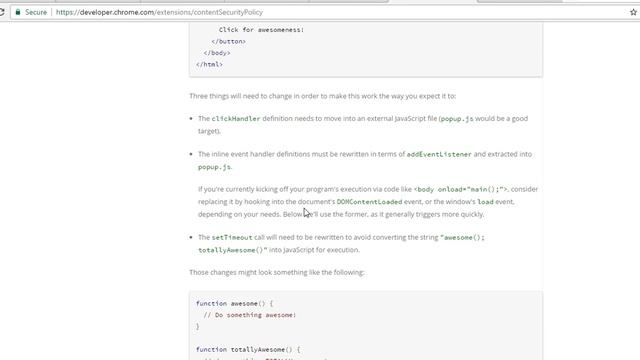Click 'function awesome() {' code line

(234, 304)
